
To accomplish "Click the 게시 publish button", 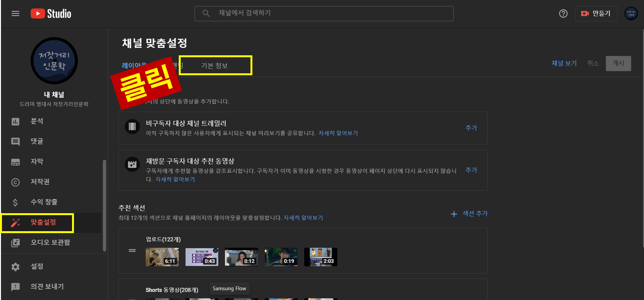I will tap(618, 63).
